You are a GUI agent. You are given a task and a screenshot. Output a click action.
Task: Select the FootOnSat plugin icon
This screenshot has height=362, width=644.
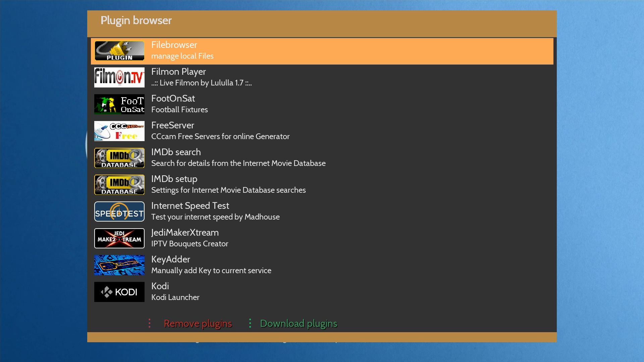click(119, 104)
